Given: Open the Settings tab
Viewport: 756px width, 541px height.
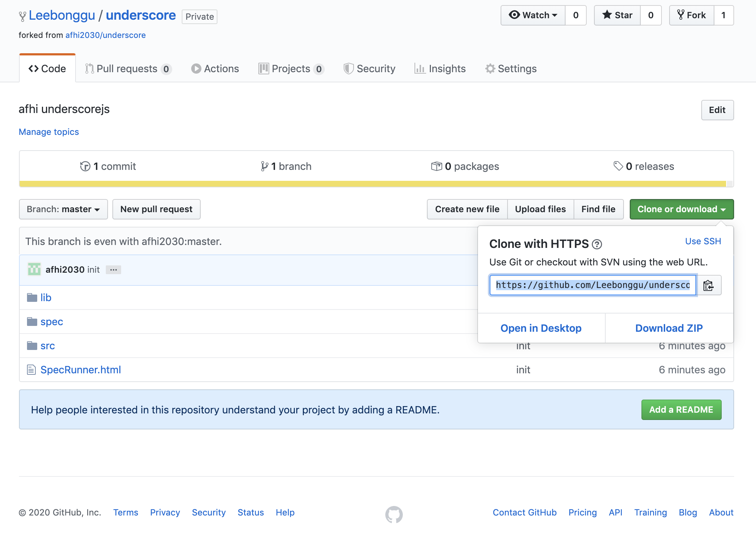Looking at the screenshot, I should (511, 69).
